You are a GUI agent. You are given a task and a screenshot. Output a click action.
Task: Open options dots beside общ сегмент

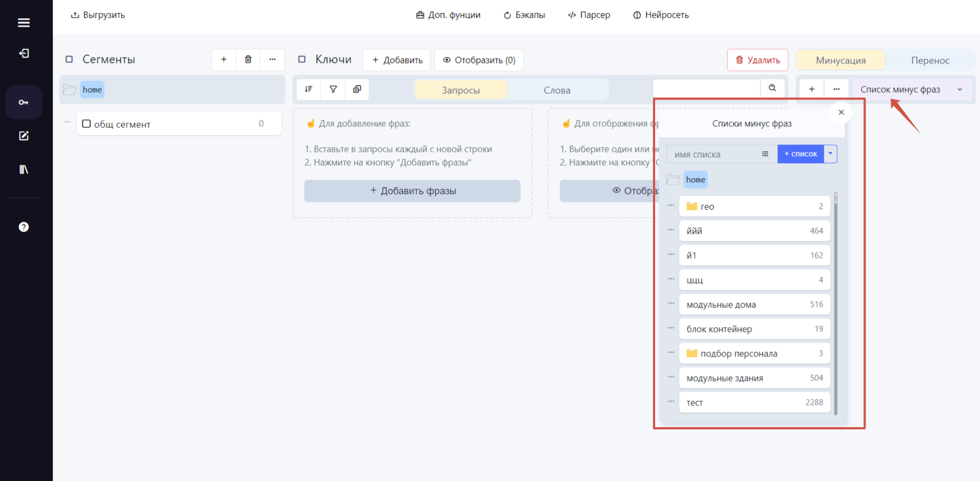tap(68, 122)
